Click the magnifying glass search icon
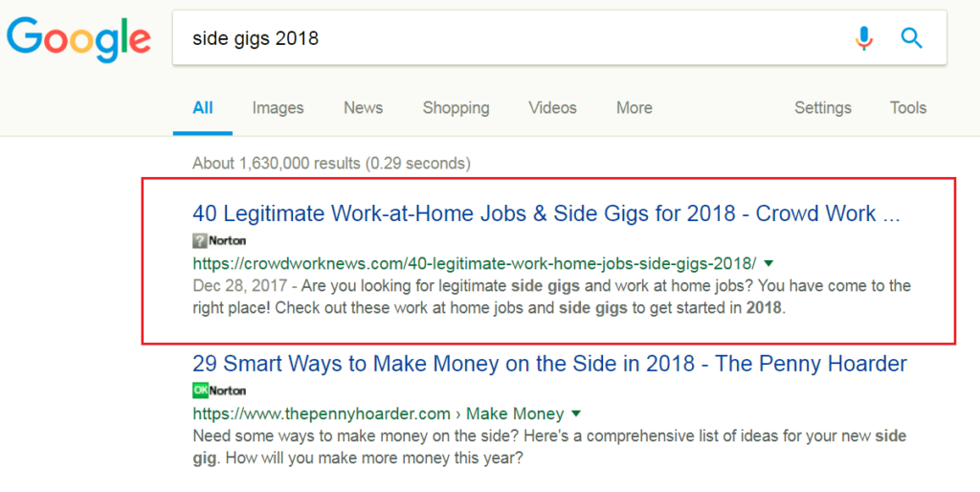Screen dimensions: 980x492 (912, 38)
